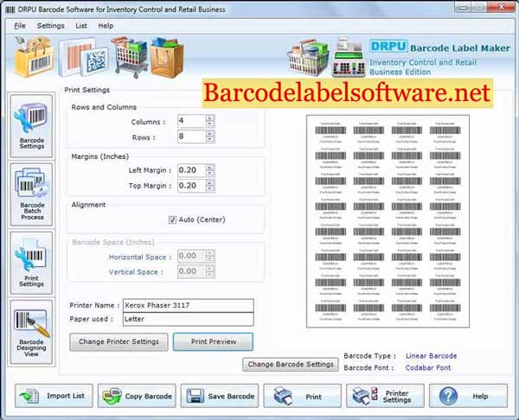Open the List menu
The image size is (519, 420).
tap(81, 25)
